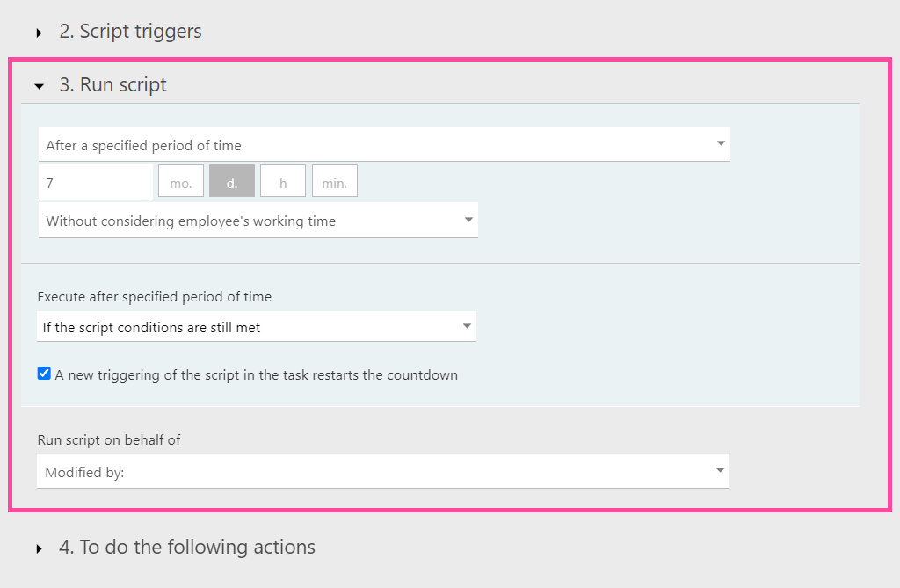900x588 pixels.
Task: Click the 2. Script triggers heading
Action: click(130, 32)
